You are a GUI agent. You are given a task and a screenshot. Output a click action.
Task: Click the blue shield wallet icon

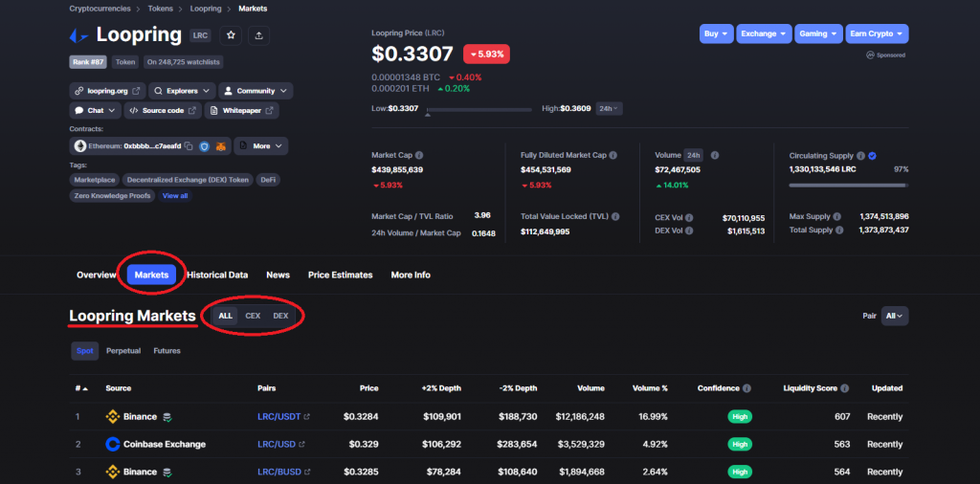[x=205, y=146]
